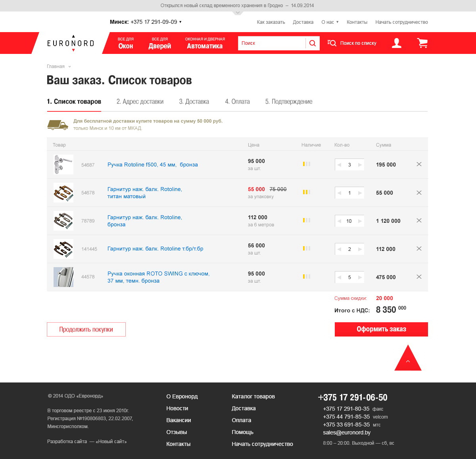Open footer Вакансии link
The height and width of the screenshot is (459, 476).
pyautogui.click(x=178, y=420)
